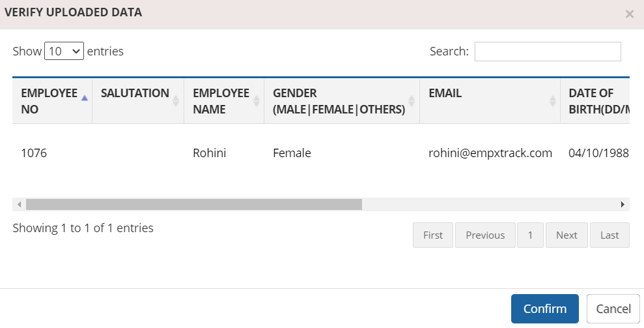
Task: Select page 1 in pagination
Action: [x=530, y=235]
